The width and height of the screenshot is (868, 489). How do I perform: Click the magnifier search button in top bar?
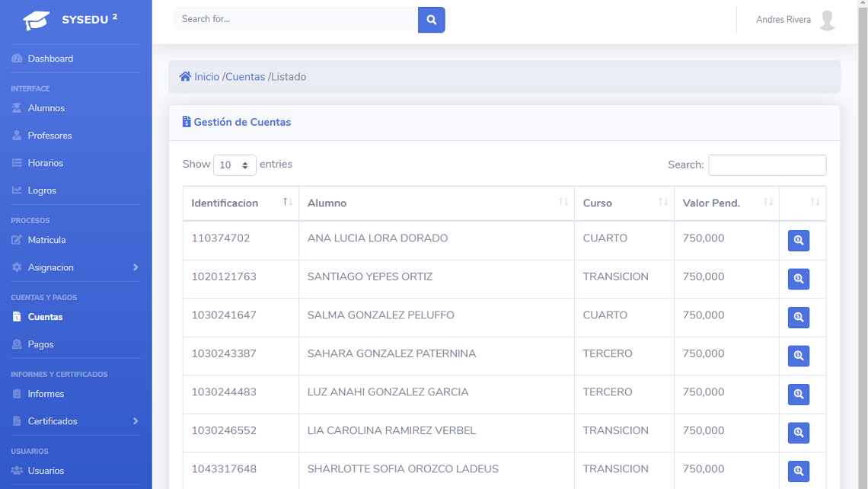click(x=431, y=20)
